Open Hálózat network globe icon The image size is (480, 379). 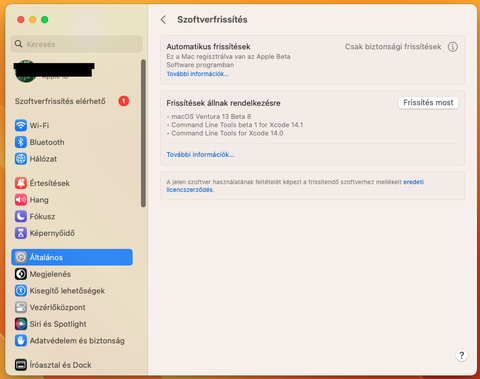21,159
